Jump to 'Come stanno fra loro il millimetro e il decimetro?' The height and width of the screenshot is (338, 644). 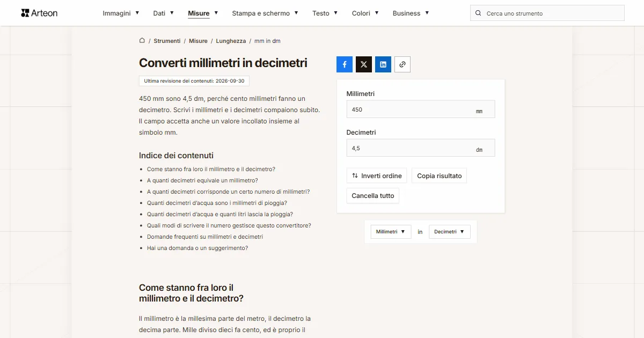(211, 169)
